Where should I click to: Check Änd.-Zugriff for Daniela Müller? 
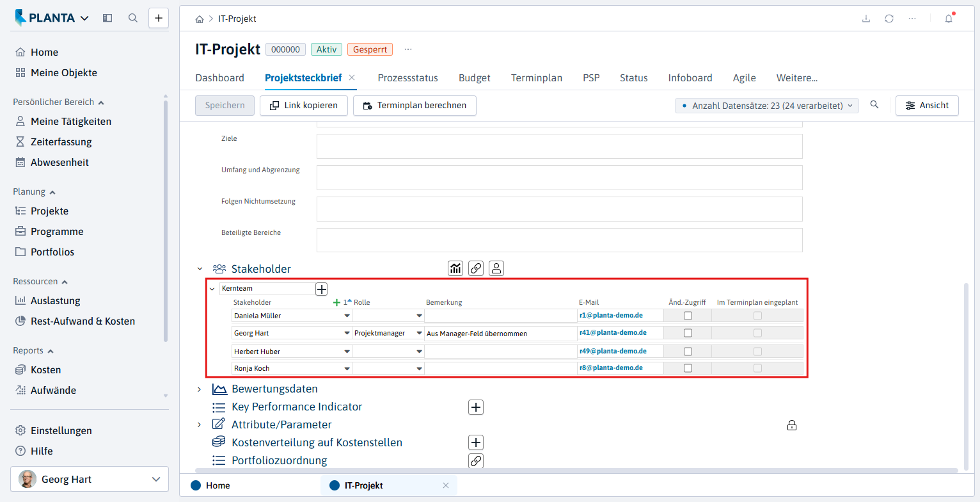pos(688,316)
